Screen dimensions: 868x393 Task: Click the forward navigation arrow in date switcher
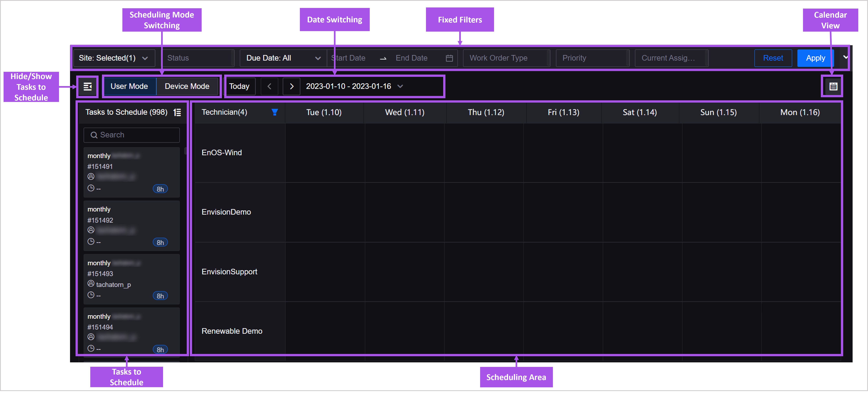(292, 86)
